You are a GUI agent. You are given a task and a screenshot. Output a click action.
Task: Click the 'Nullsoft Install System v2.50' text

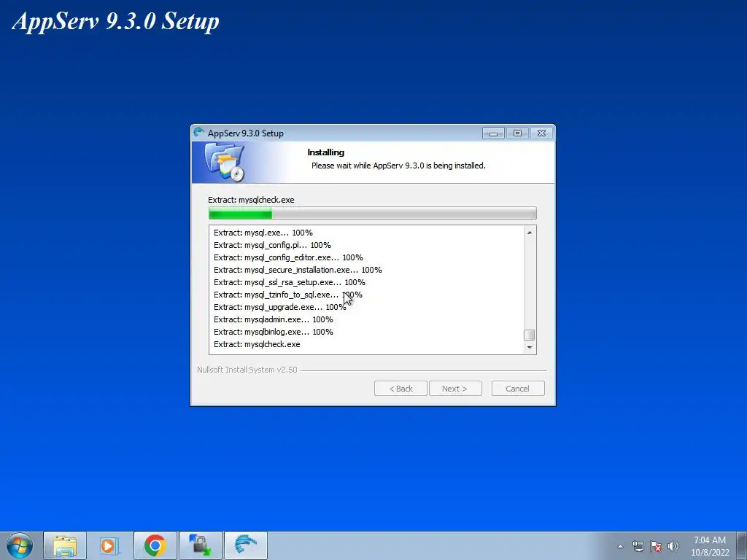click(x=247, y=370)
